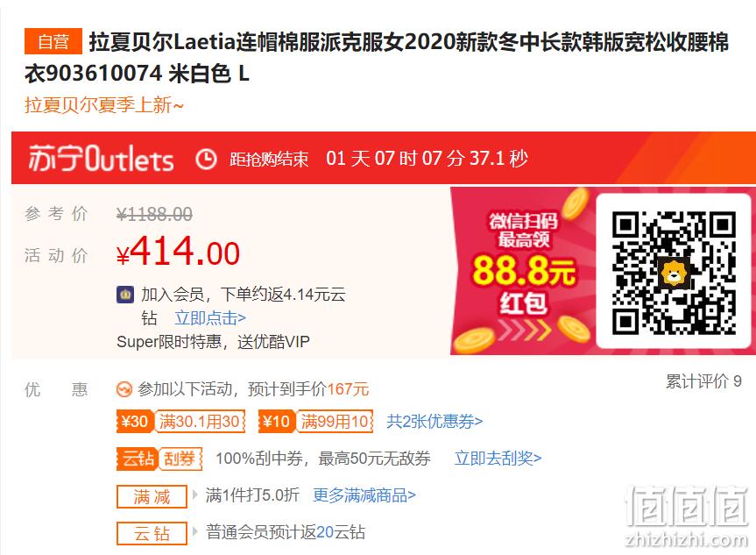Click the 微信扫码 88.8元红包 banner
This screenshot has height=555, width=756.
pos(523,271)
